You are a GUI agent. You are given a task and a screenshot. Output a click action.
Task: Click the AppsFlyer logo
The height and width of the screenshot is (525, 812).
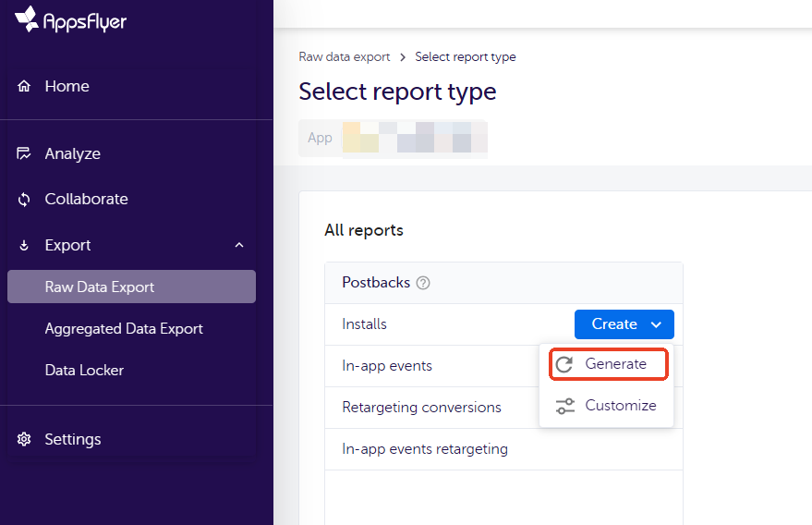(71, 19)
